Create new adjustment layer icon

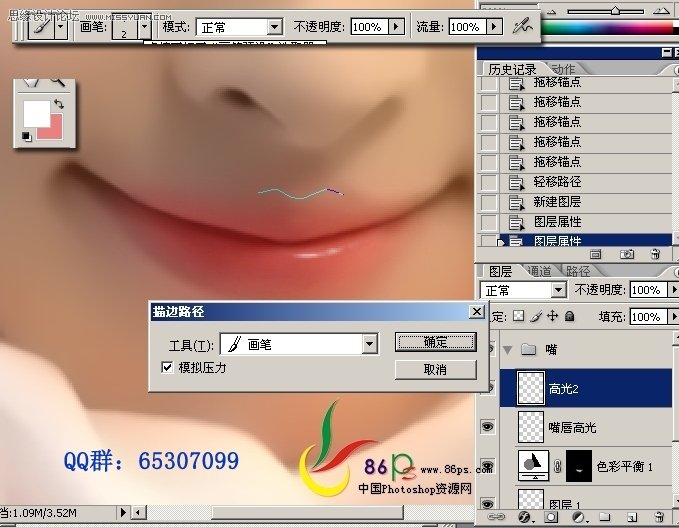pyautogui.click(x=578, y=517)
